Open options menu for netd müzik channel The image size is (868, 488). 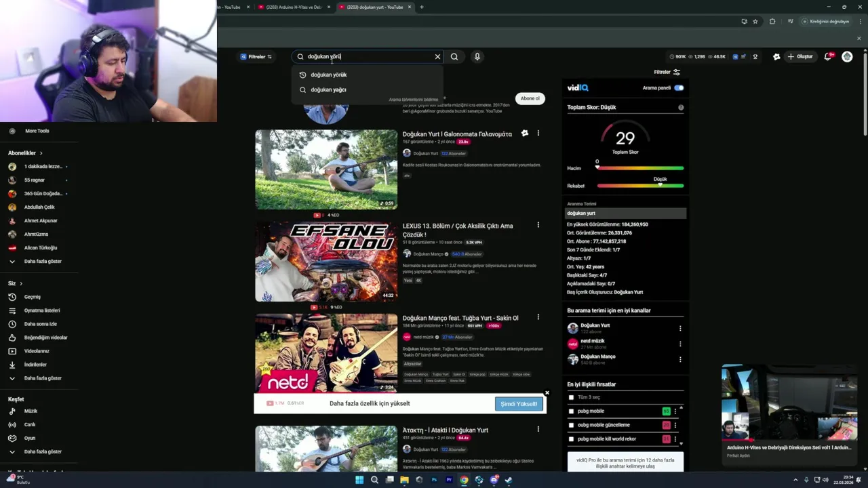(680, 344)
